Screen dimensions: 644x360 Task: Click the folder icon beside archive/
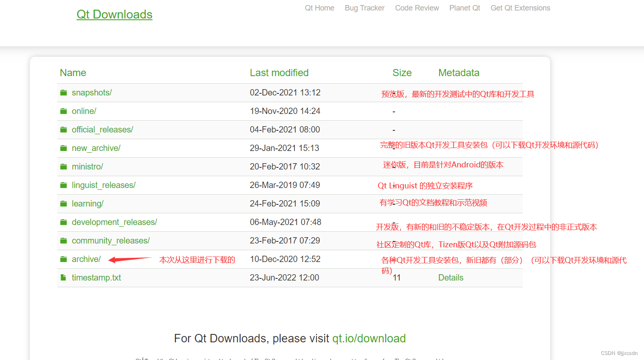tap(64, 259)
